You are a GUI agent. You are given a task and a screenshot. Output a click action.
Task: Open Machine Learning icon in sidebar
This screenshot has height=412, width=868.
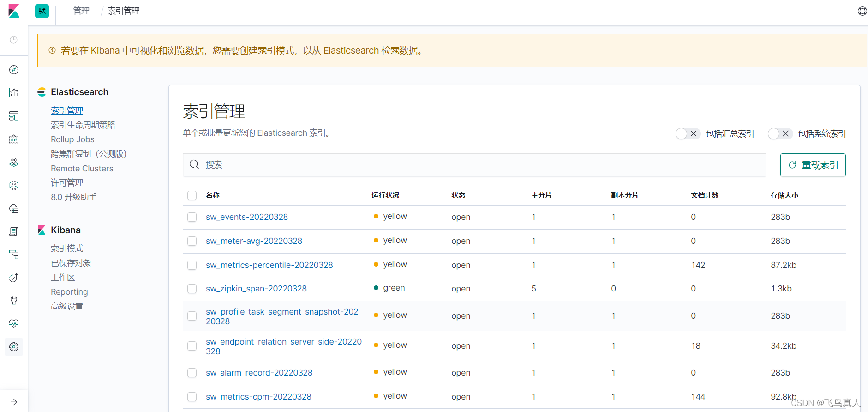click(14, 185)
